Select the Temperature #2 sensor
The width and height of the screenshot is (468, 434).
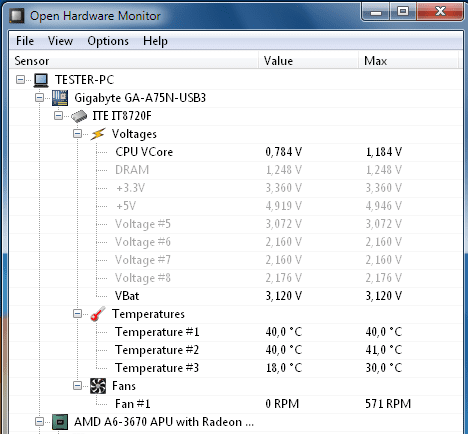[x=157, y=350]
